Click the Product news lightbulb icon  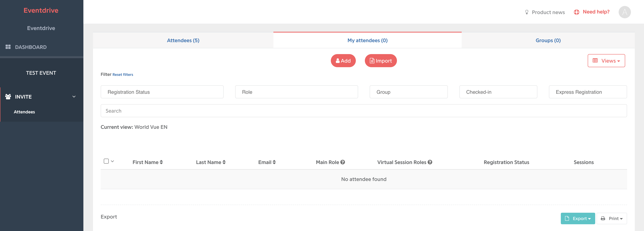[527, 12]
